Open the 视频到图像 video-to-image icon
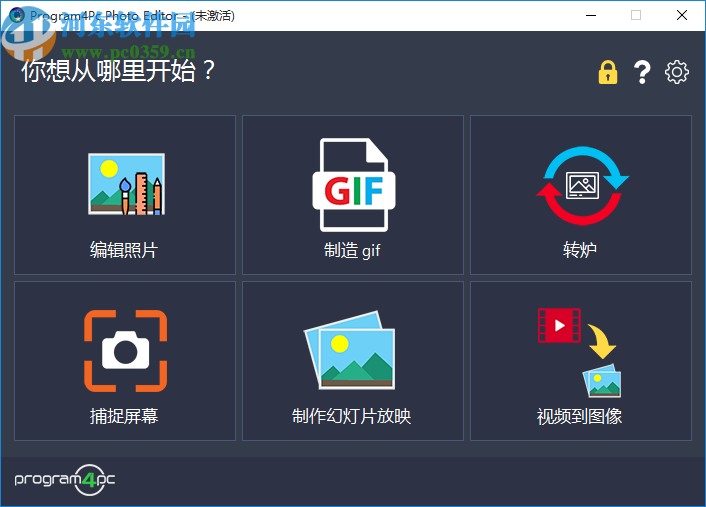706x507 pixels. (x=579, y=353)
